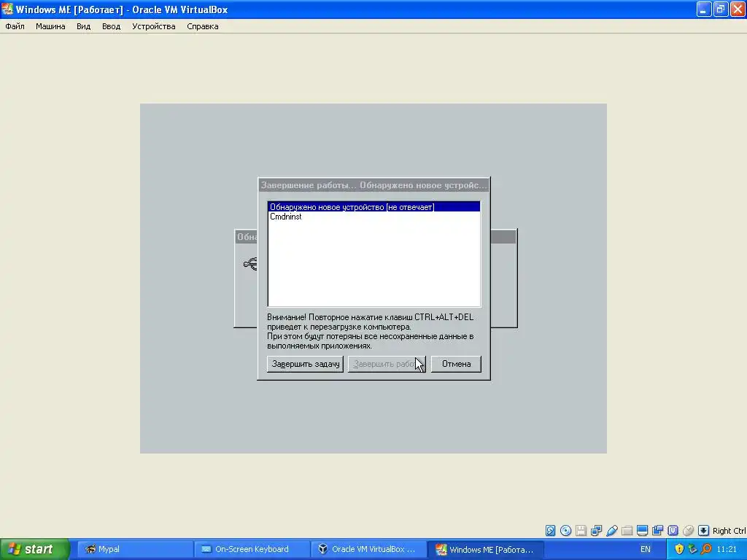Click the floppy disk status icon

581,531
